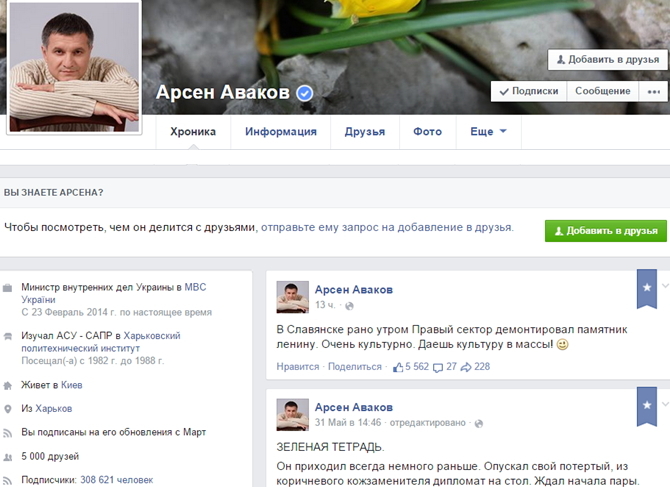
Task: Click the Арсен Аваков name on the cover
Action: click(223, 92)
